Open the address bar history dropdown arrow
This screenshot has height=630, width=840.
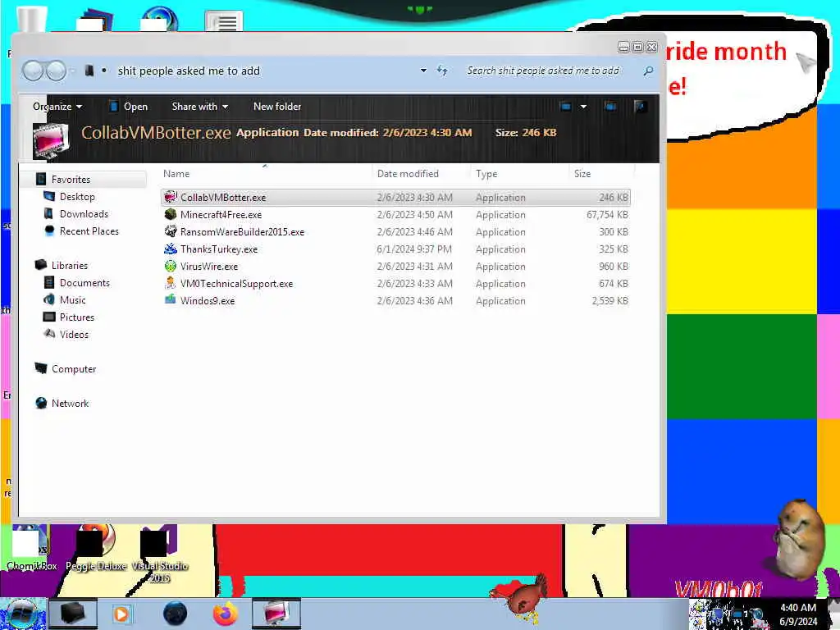[x=423, y=71]
